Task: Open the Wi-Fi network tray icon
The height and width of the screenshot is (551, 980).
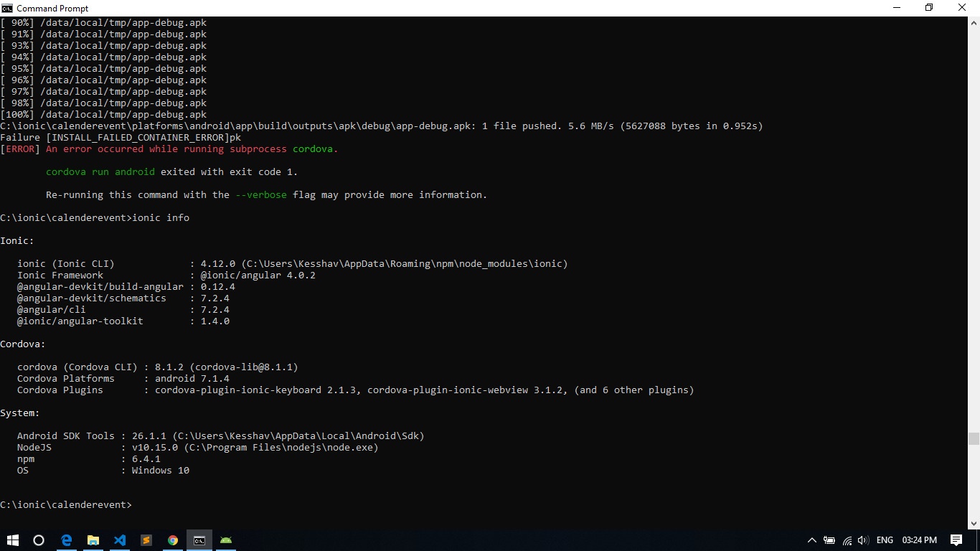Action: pyautogui.click(x=847, y=540)
